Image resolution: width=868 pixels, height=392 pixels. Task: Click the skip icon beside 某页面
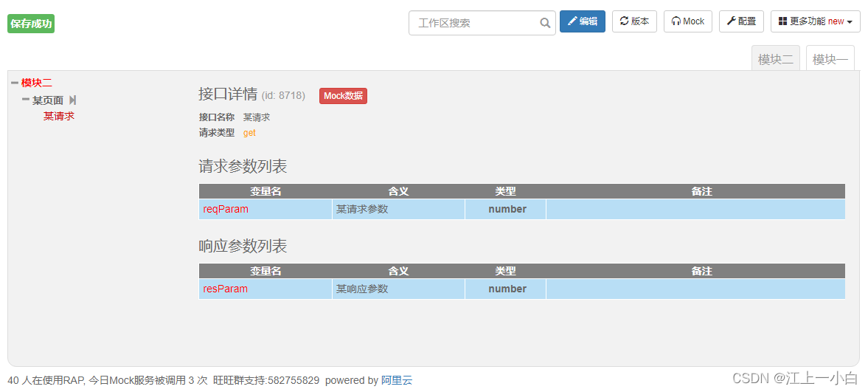(x=72, y=100)
